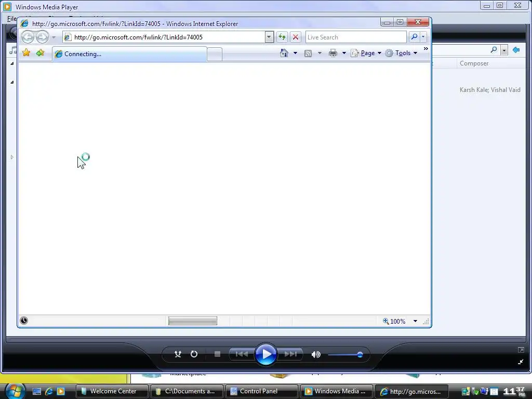Screen dimensions: 532x399
Task: Click the 100% zoom level button
Action: click(x=394, y=321)
